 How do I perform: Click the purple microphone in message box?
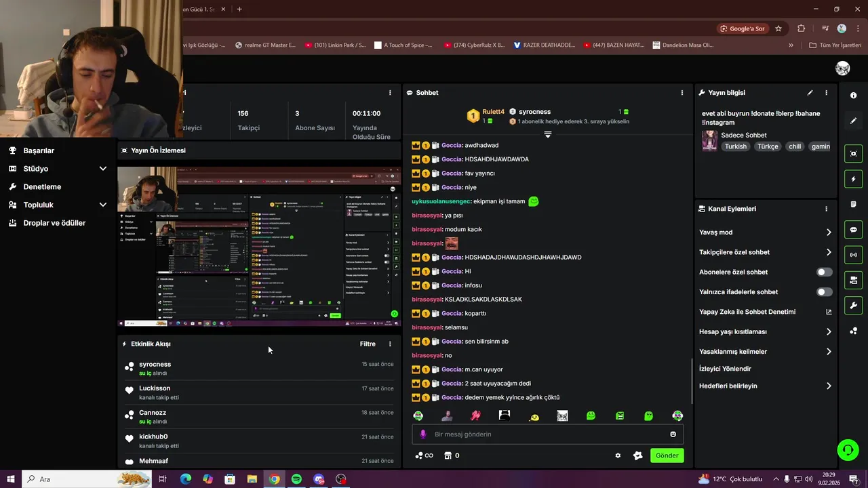(x=423, y=434)
